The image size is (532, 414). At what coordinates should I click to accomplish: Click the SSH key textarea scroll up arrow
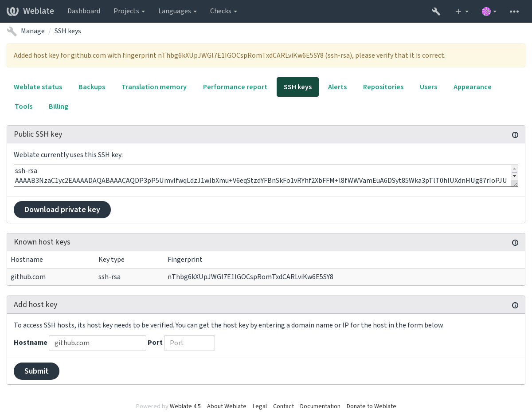click(x=514, y=169)
